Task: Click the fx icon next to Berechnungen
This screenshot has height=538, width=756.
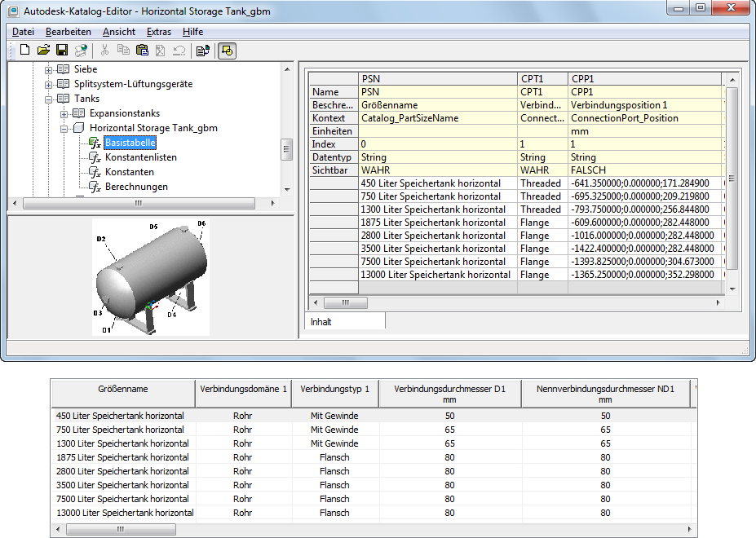Action: click(95, 187)
